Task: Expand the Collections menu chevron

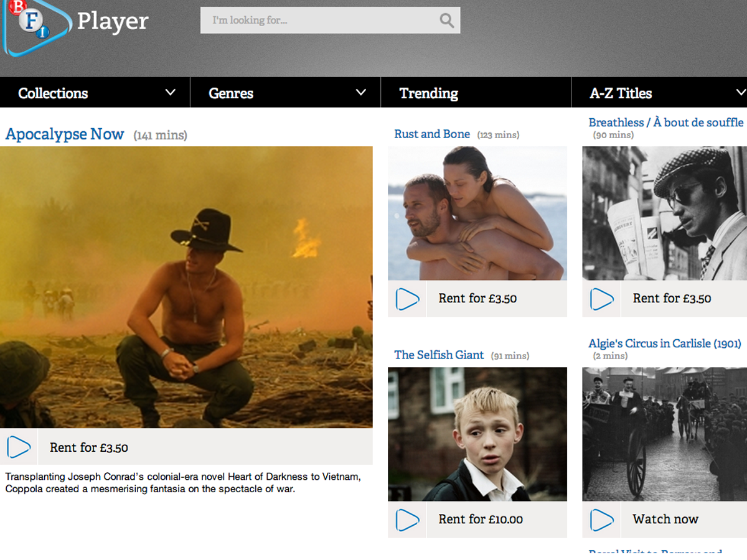Action: [171, 93]
